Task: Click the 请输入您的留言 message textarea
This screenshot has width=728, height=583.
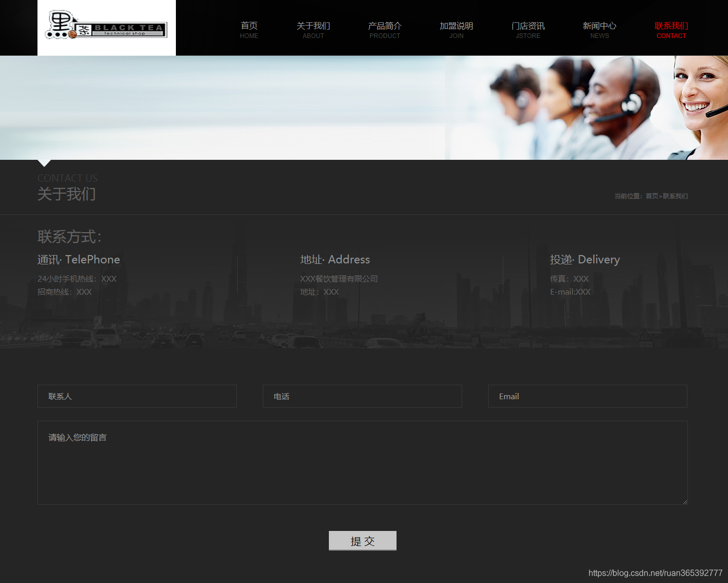Action: pyautogui.click(x=363, y=463)
